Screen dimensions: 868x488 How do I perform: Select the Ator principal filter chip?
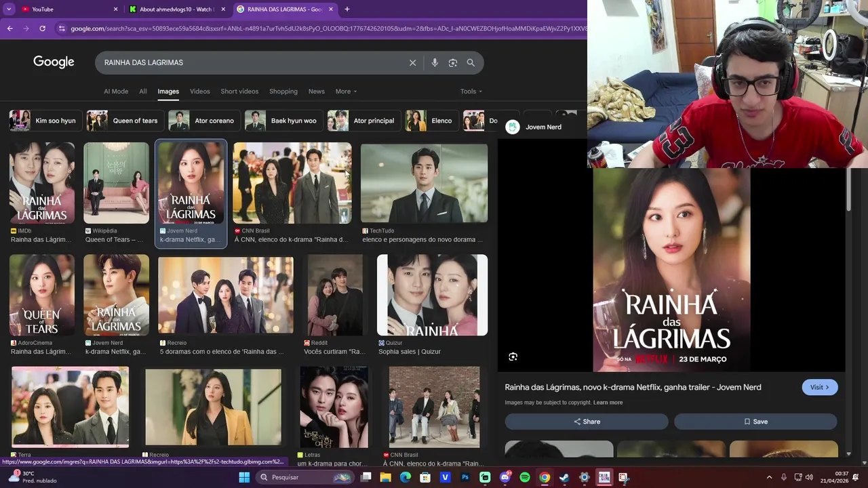(x=363, y=121)
